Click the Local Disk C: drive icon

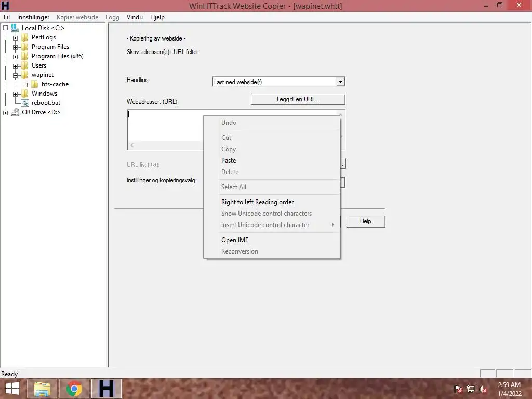tap(15, 28)
